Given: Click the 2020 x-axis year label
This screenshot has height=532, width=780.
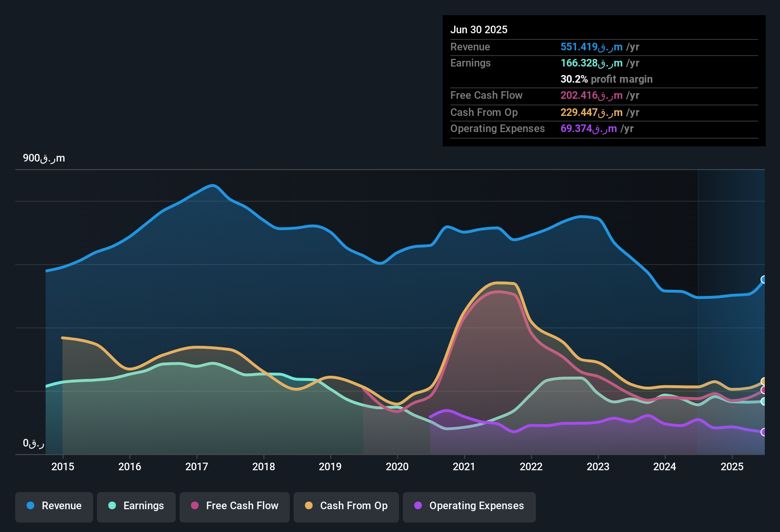Looking at the screenshot, I should click(x=397, y=467).
